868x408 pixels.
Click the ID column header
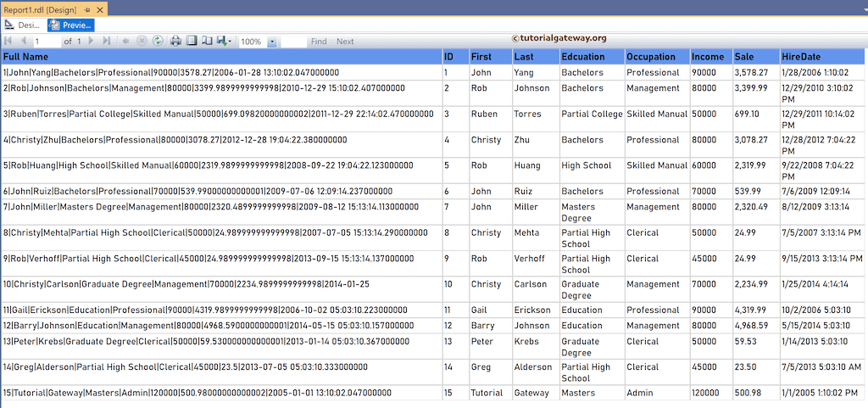[455, 57]
